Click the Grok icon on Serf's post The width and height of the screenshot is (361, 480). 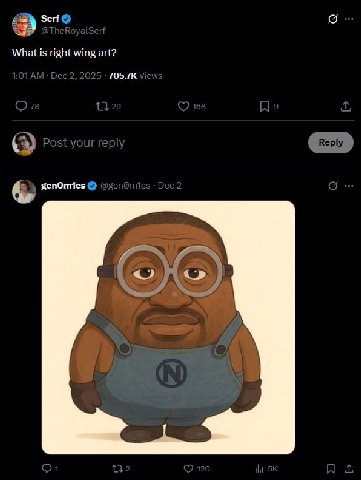pos(333,19)
